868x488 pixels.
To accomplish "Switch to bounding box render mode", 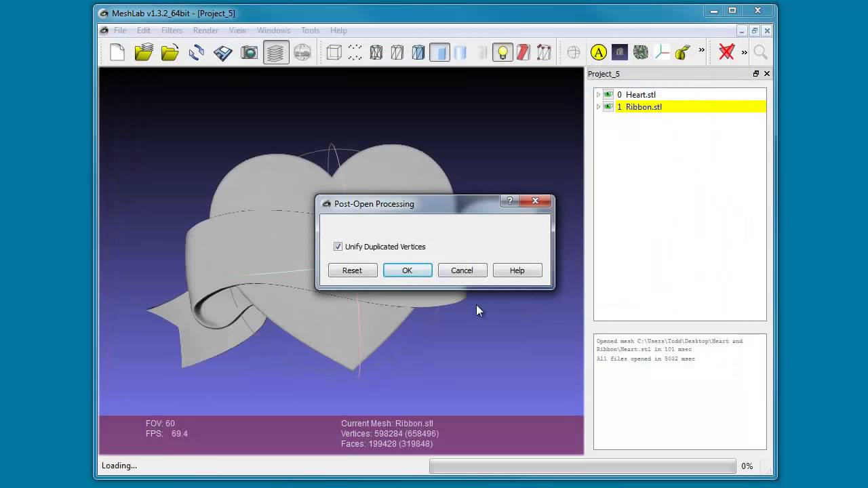I will point(334,52).
